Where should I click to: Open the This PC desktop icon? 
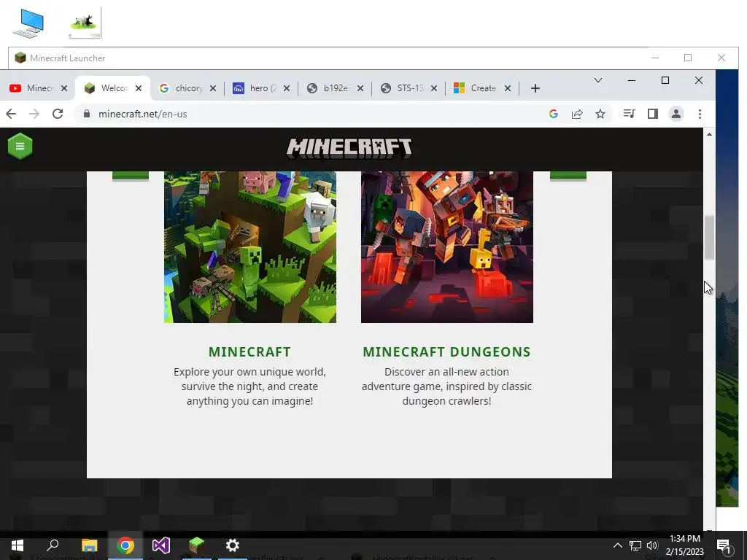[28, 23]
